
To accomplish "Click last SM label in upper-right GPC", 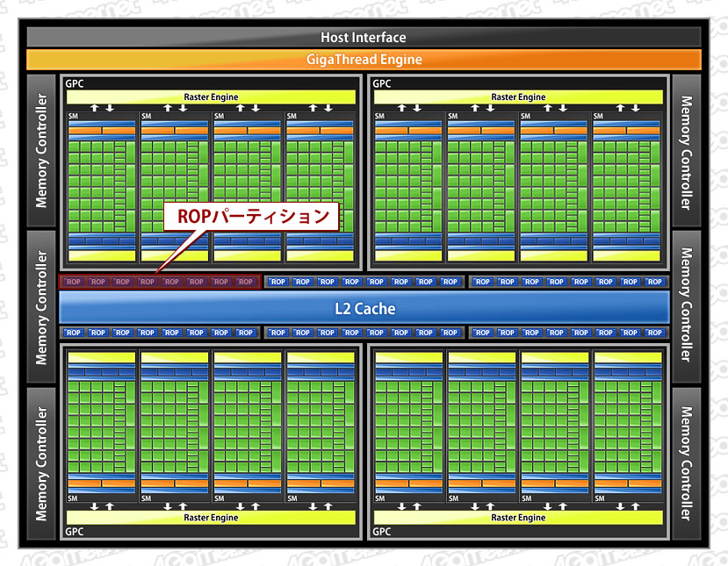I will pos(598,116).
